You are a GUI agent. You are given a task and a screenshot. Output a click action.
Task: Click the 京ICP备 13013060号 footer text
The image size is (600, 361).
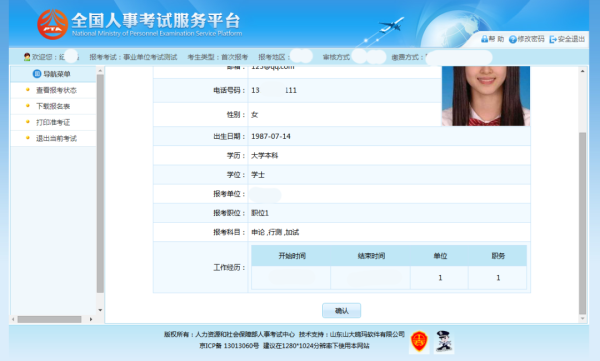pos(229,346)
